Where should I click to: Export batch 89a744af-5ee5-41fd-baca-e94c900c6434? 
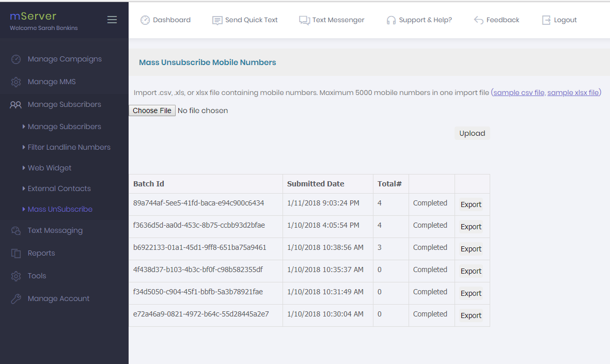(x=471, y=204)
